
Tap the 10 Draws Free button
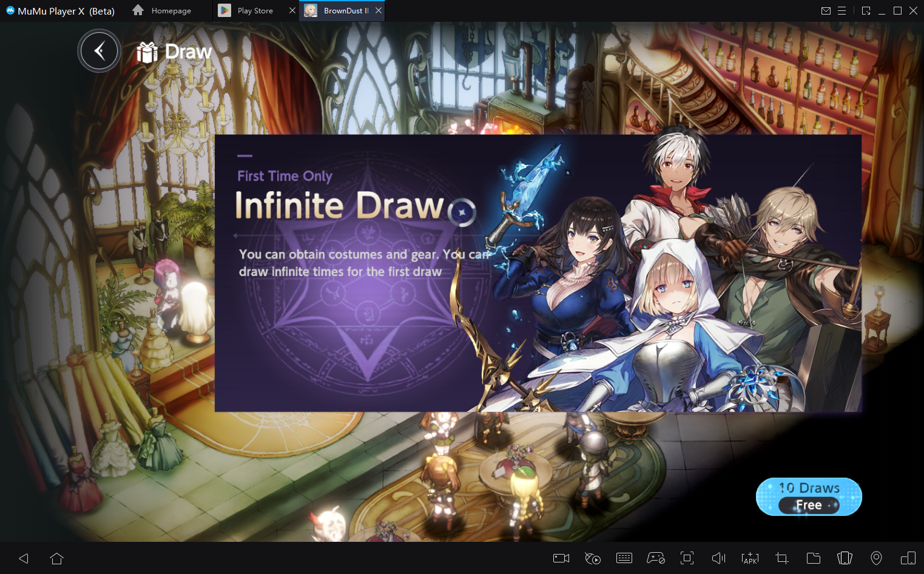coord(808,496)
